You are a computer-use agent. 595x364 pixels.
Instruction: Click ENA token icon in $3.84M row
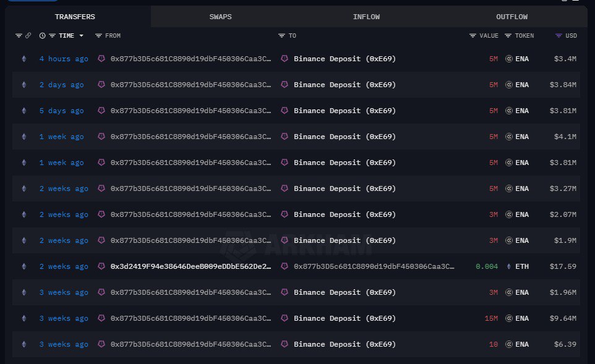509,85
